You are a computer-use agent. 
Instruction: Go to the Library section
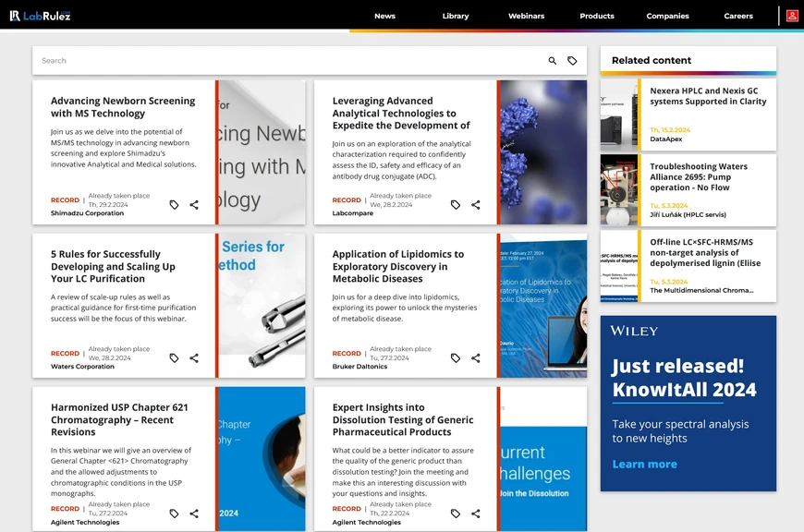456,16
